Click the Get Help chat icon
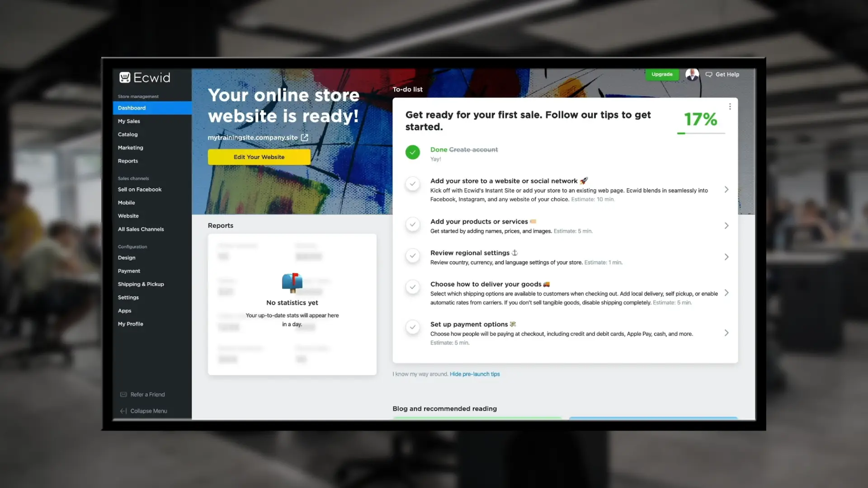 point(709,75)
